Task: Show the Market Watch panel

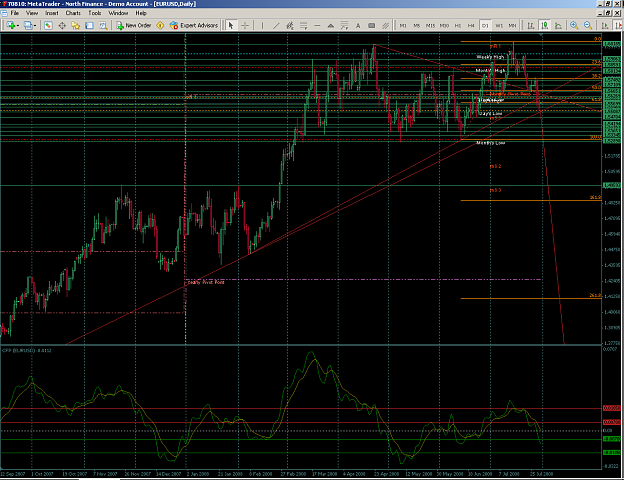Action: click(48, 26)
